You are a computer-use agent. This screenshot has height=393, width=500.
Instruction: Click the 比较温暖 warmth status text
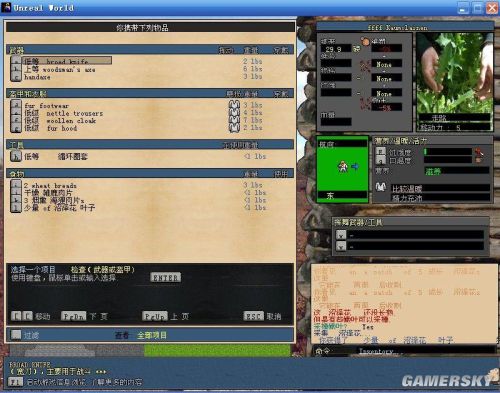click(407, 189)
